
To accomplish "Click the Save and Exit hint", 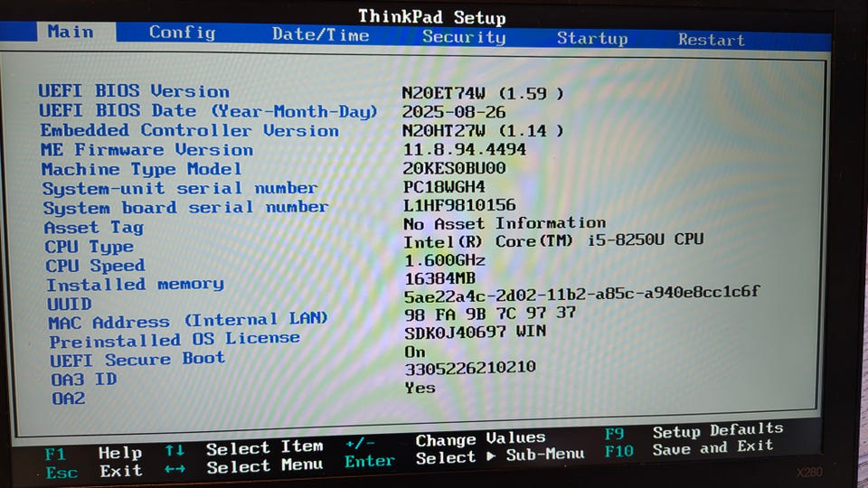I will [713, 447].
